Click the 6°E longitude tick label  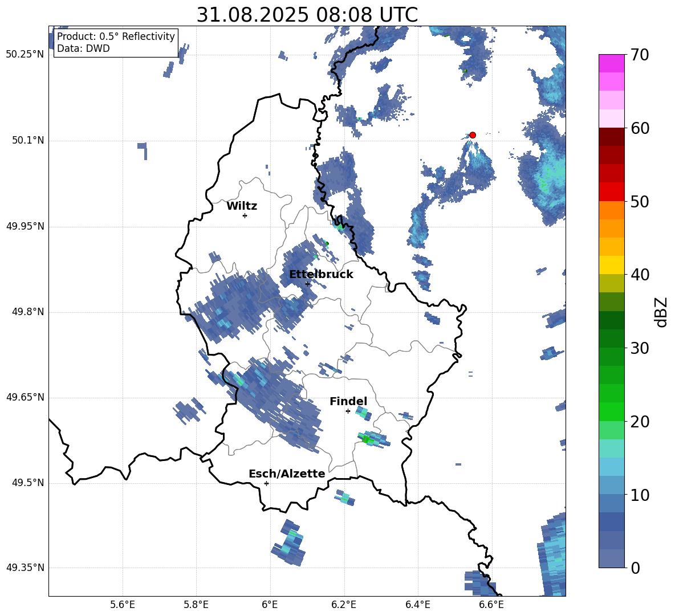coord(270,605)
